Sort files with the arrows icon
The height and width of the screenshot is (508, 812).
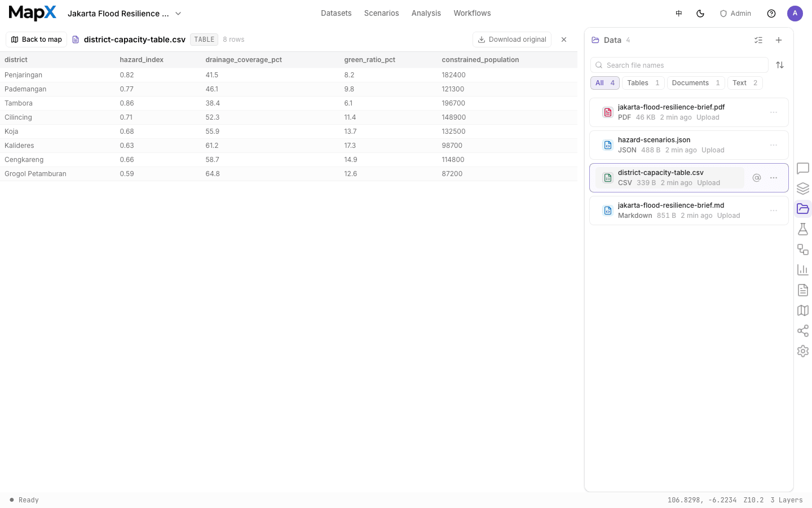point(780,65)
